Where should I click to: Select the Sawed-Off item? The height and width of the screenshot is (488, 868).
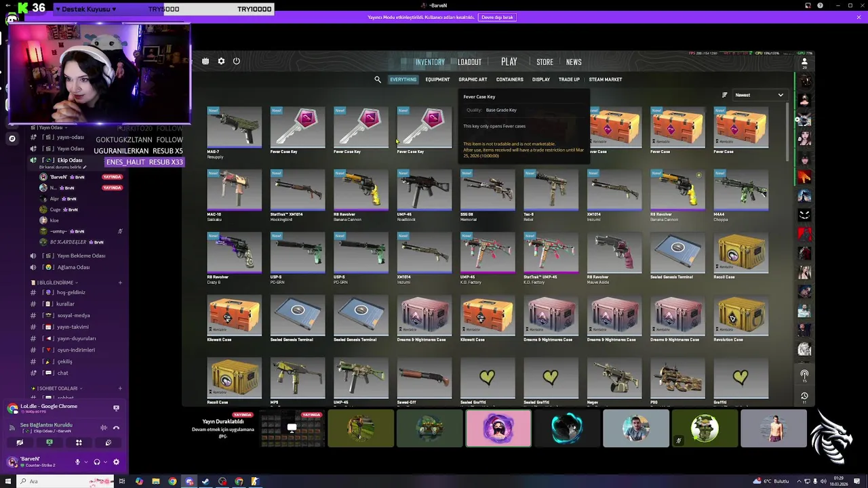point(424,382)
